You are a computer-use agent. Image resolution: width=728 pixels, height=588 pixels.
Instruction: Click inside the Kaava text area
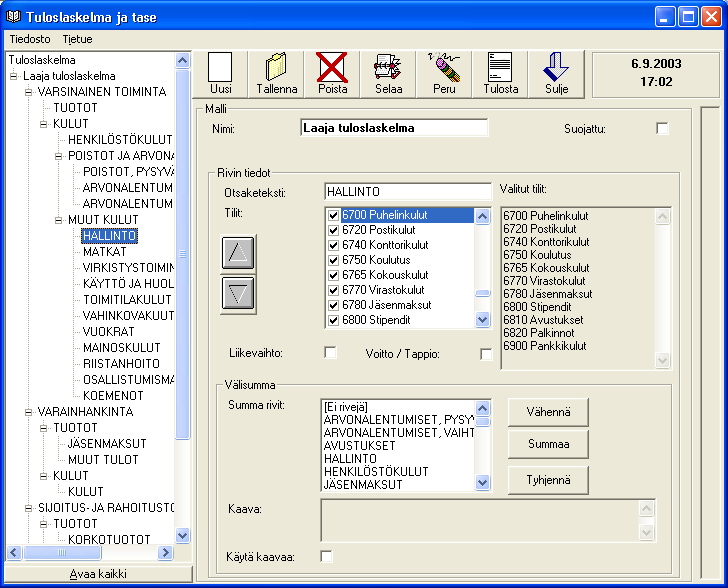480,520
